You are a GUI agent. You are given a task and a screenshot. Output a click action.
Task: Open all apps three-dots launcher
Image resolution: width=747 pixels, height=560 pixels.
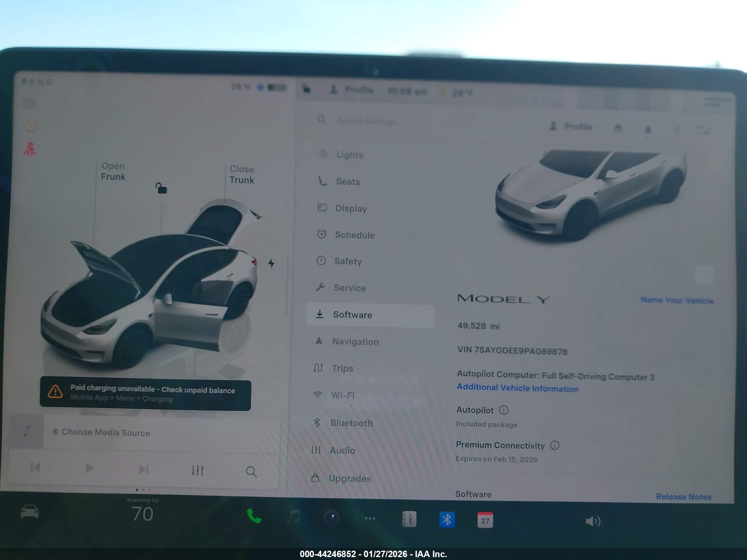370,519
